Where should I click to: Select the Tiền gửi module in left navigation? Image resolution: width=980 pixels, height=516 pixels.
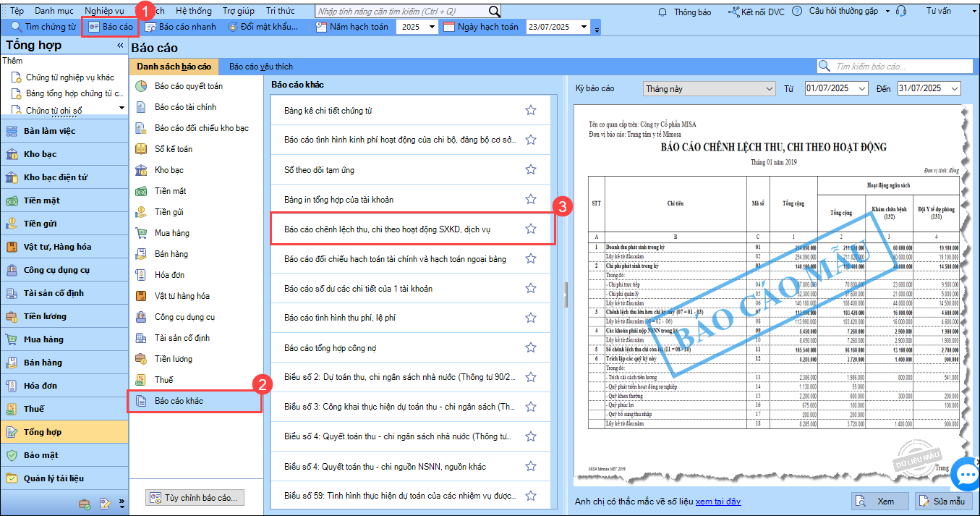64,224
